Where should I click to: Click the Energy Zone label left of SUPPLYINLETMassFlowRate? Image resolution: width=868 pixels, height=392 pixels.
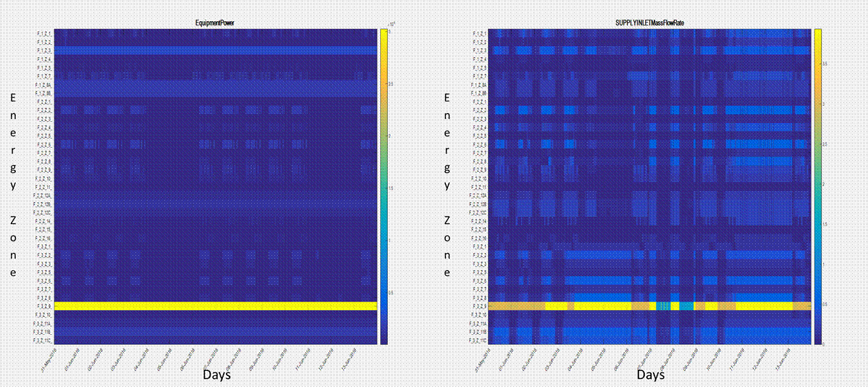click(447, 185)
